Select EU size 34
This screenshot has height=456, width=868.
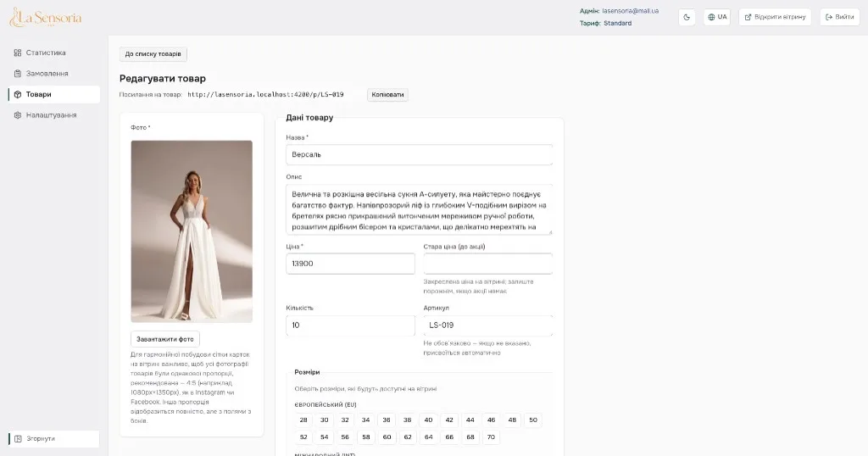(366, 420)
